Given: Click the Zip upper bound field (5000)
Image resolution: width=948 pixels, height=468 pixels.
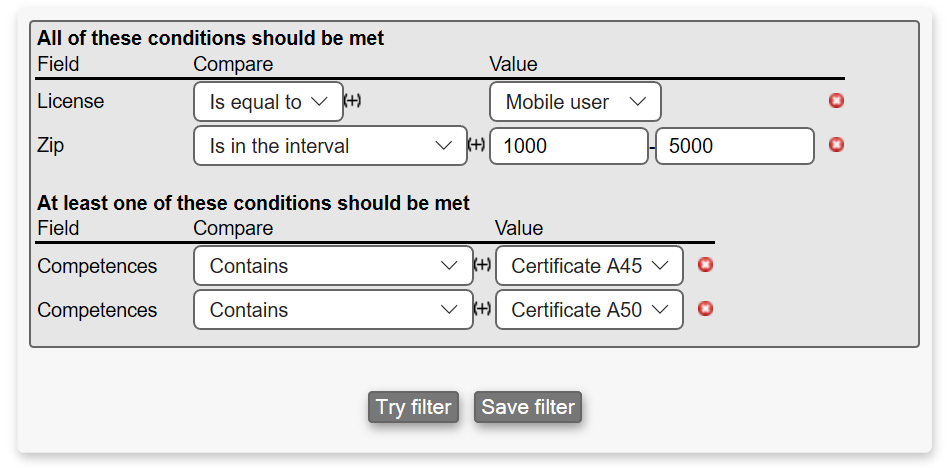Looking at the screenshot, I should [734, 146].
